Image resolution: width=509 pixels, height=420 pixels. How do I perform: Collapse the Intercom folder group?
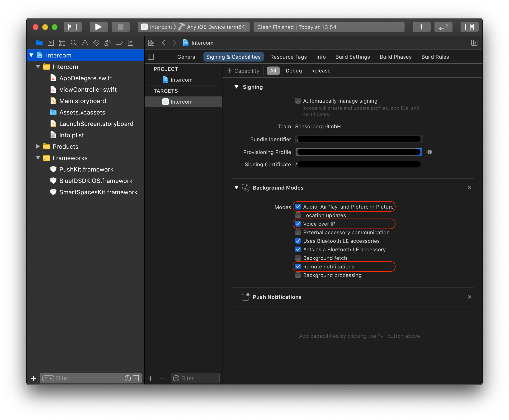click(38, 67)
